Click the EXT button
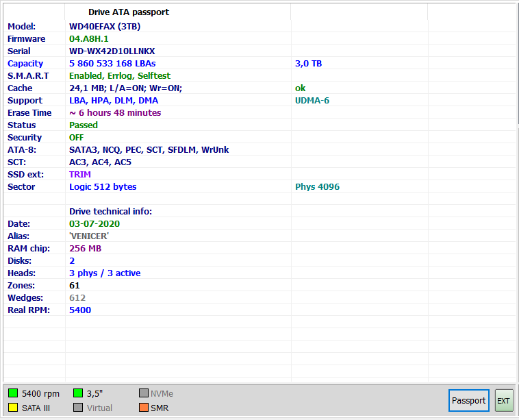Screen dimensions: 519x420 click(x=504, y=400)
